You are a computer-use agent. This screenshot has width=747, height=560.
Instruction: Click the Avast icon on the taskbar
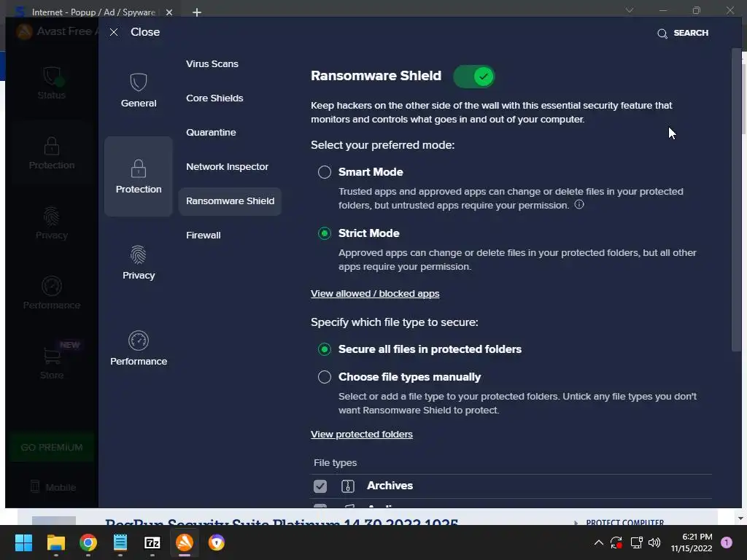coord(185,542)
